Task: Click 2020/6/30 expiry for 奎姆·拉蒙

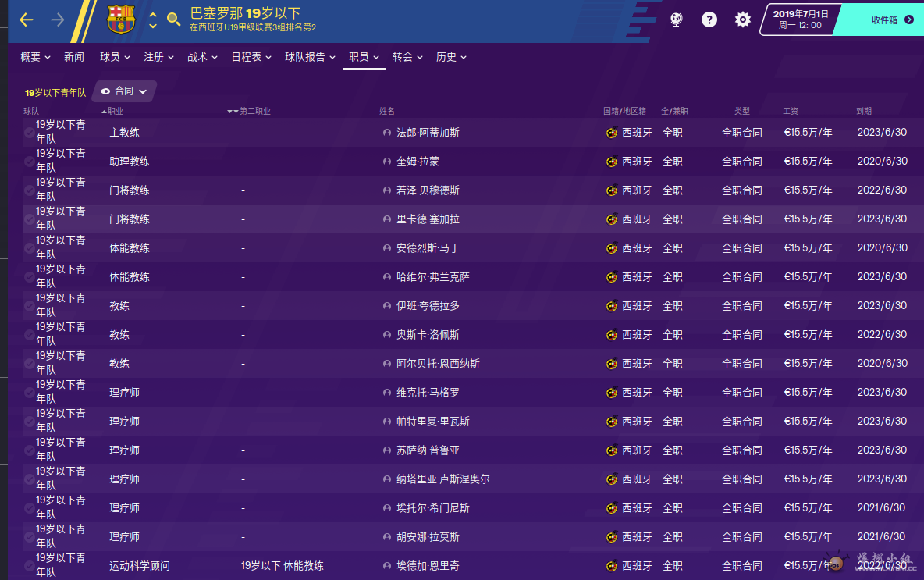Action: pyautogui.click(x=882, y=161)
